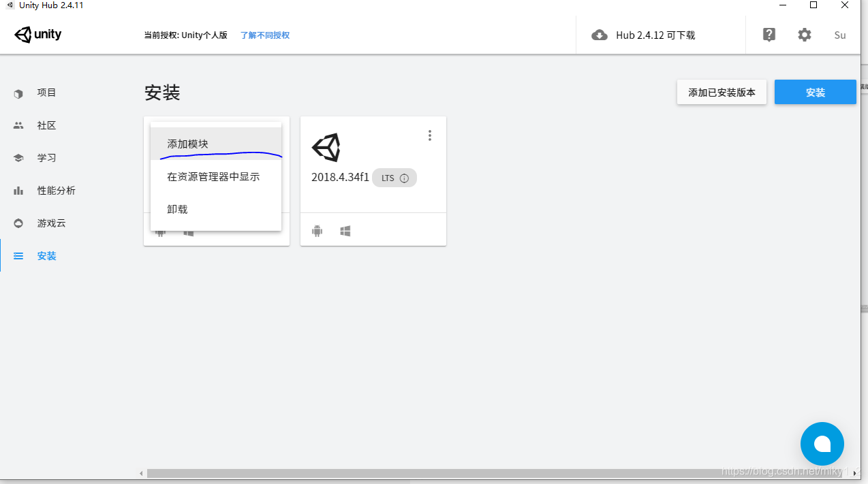Click the 社区 people icon in sidebar

[x=18, y=126]
